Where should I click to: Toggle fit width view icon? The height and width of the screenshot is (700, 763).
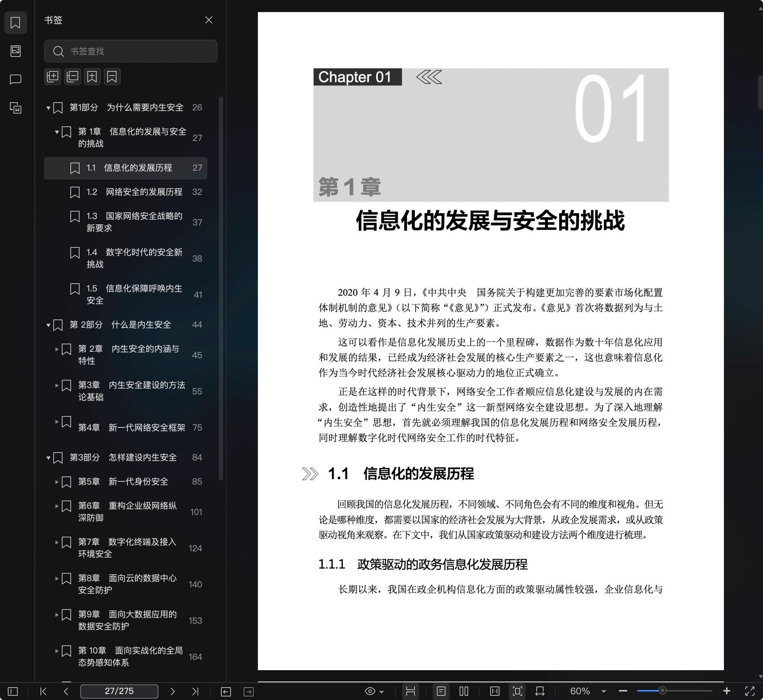click(x=540, y=691)
